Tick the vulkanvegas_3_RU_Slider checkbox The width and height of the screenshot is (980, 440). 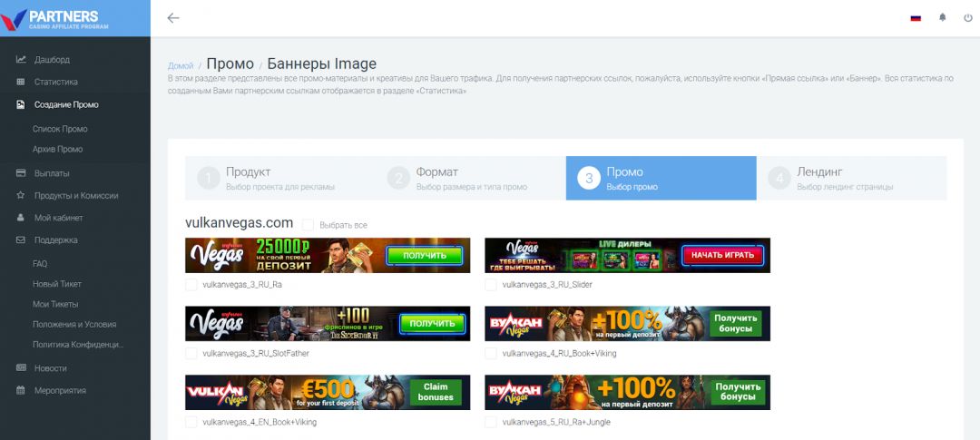tap(491, 284)
